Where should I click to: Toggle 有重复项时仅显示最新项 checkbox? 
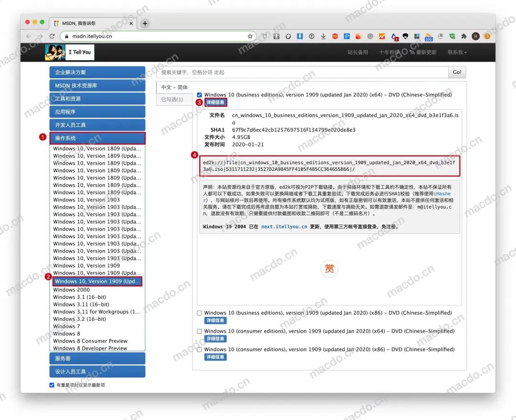(52, 385)
